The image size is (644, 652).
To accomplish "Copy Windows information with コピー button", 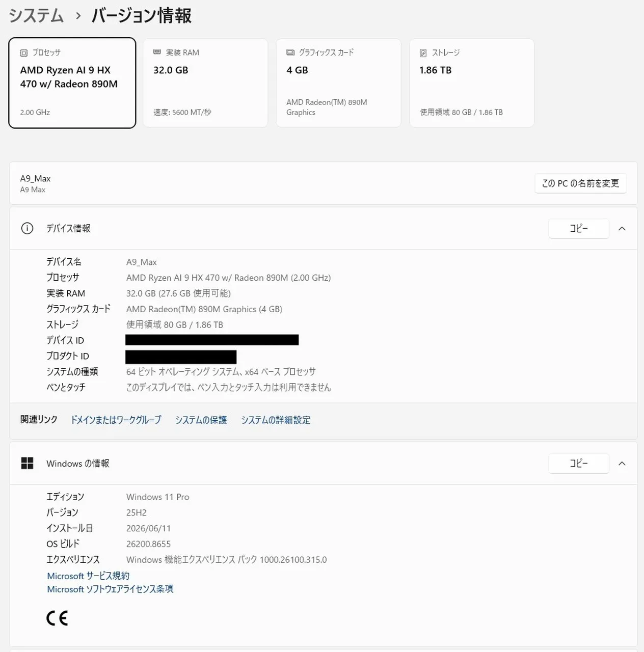I will pyautogui.click(x=579, y=463).
